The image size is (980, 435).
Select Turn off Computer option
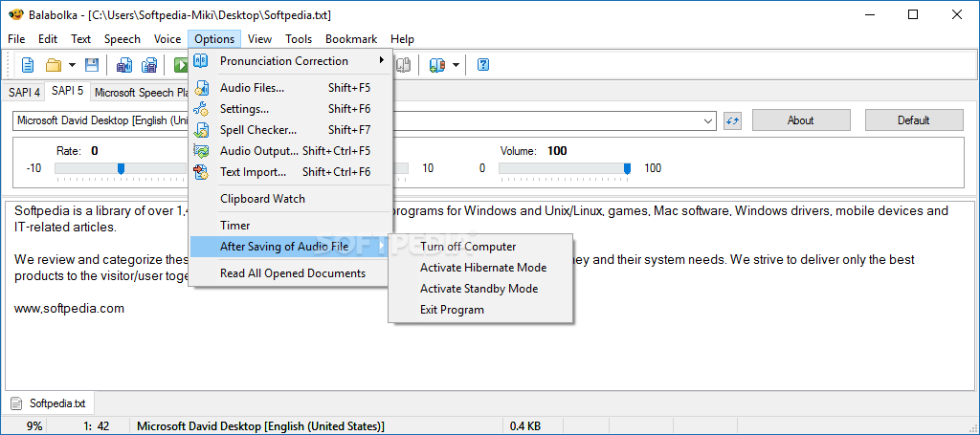pyautogui.click(x=480, y=247)
